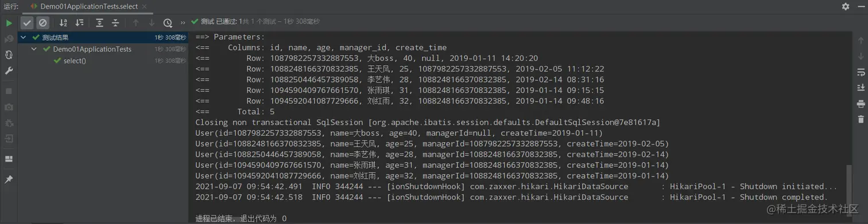
Task: Click the bug-shaped icon in left strip
Action: pyautogui.click(x=9, y=123)
